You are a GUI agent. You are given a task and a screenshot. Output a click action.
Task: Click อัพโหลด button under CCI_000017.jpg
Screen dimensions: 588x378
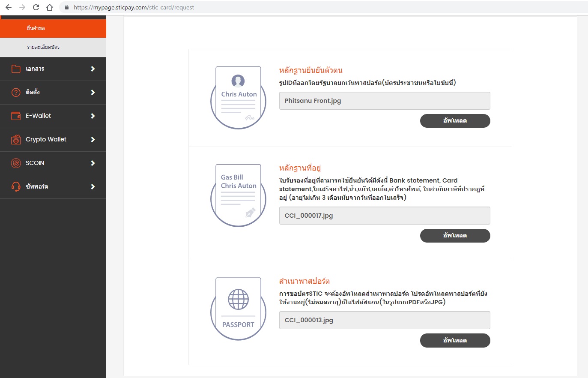click(455, 236)
